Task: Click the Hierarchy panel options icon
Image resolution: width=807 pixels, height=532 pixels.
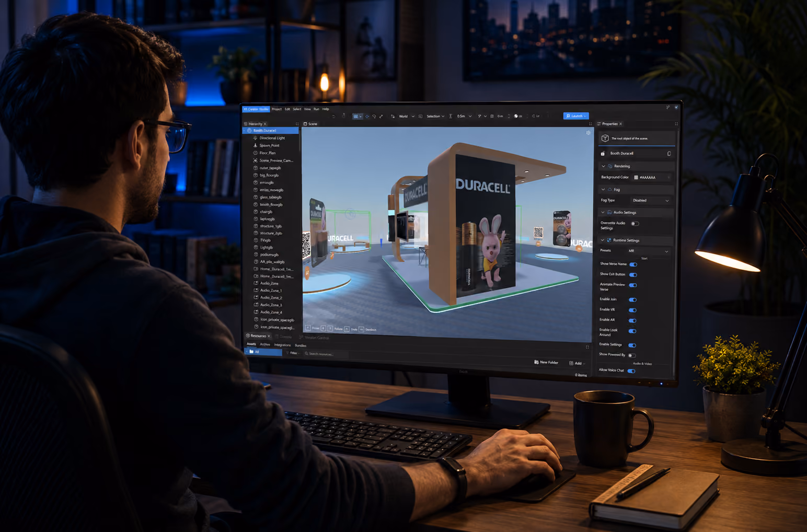Action: point(297,124)
